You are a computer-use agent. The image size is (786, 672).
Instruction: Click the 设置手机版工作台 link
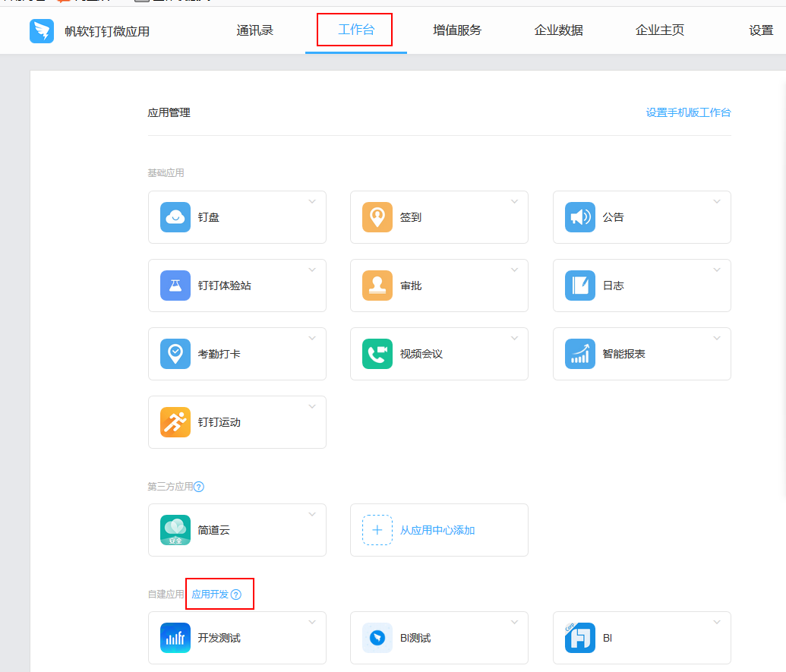coord(688,112)
